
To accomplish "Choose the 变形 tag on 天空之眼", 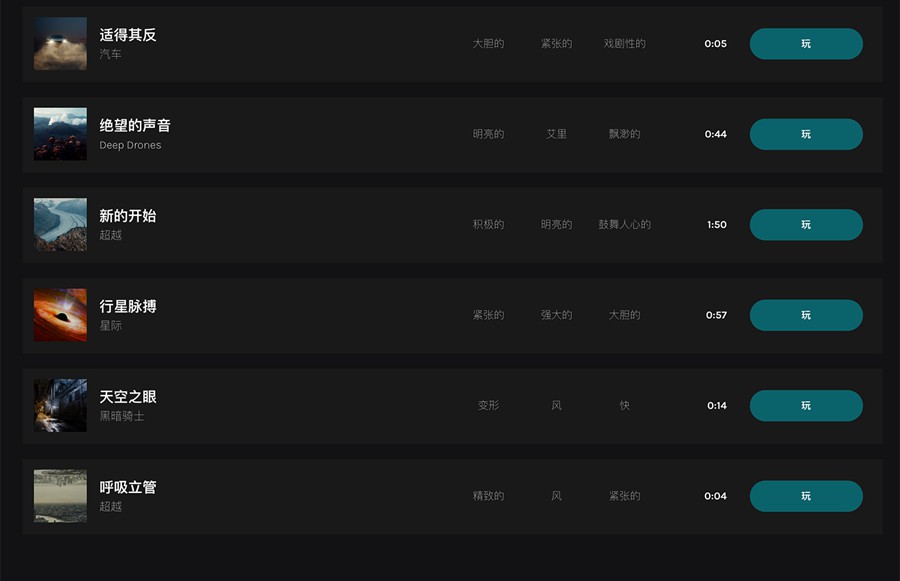I will pyautogui.click(x=488, y=406).
